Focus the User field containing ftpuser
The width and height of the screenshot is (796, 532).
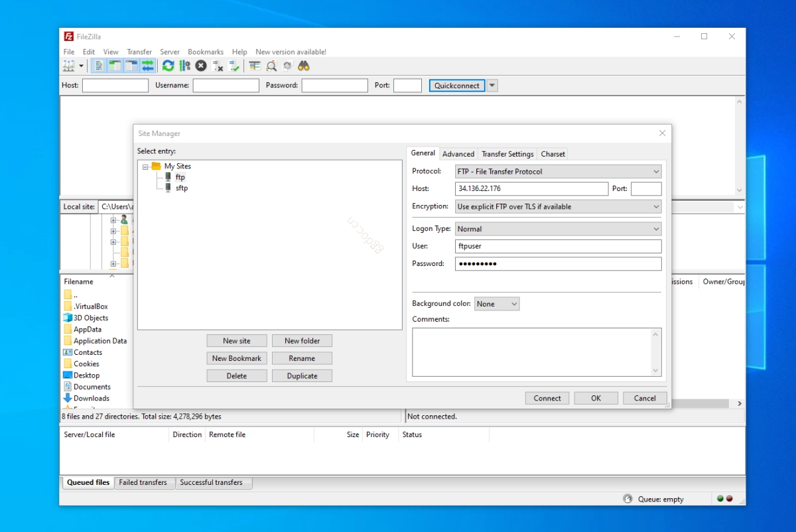click(x=559, y=246)
